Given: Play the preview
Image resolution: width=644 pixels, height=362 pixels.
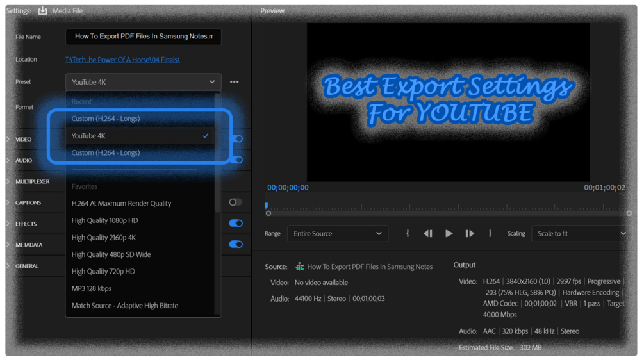Looking at the screenshot, I should pos(449,233).
